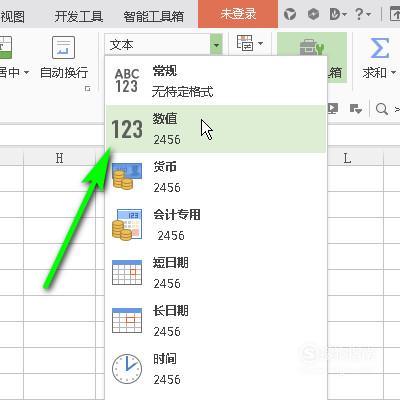This screenshot has height=400, width=400.
Task: Expand the 求和 dropdown arrow
Action: click(393, 72)
